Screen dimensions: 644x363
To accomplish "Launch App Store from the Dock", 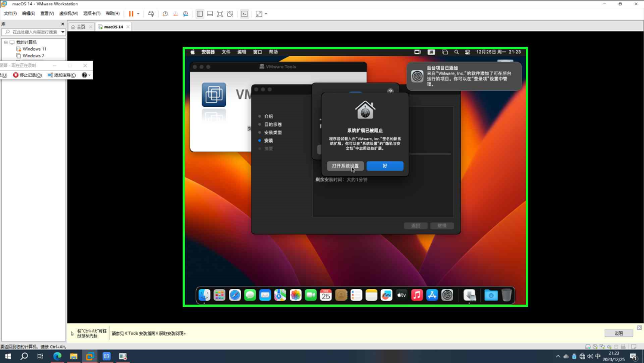I will click(x=432, y=294).
